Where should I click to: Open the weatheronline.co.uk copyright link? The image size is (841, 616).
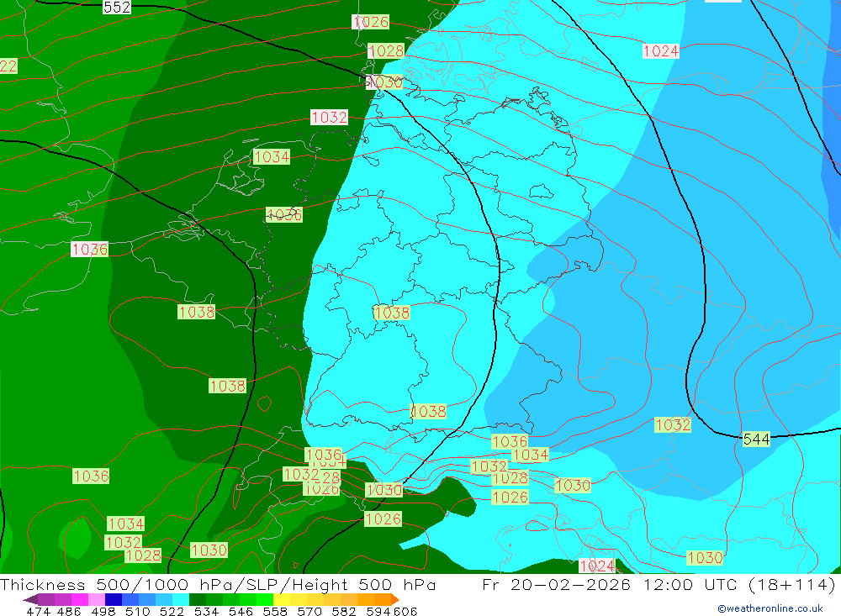pos(770,608)
